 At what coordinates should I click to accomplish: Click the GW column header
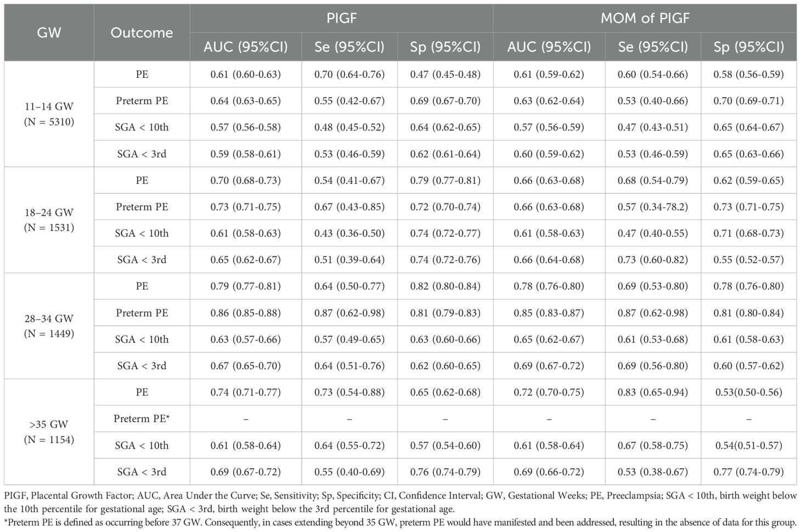coord(49,32)
